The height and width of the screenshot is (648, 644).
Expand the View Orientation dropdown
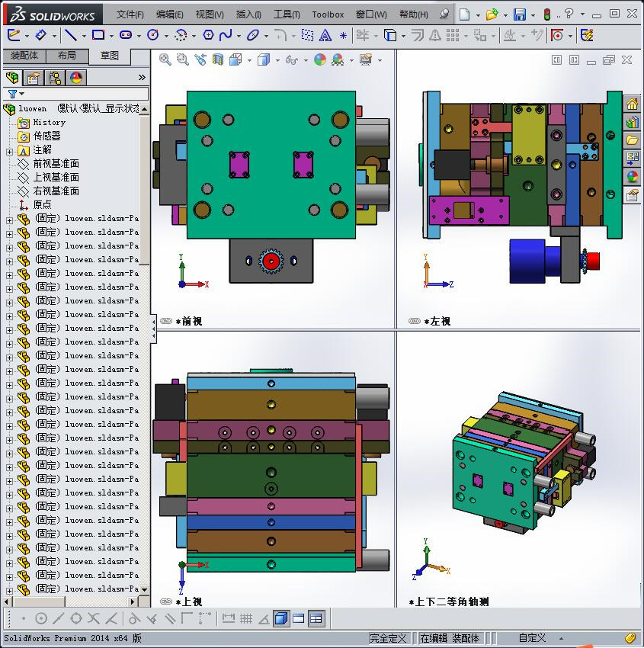tap(248, 59)
